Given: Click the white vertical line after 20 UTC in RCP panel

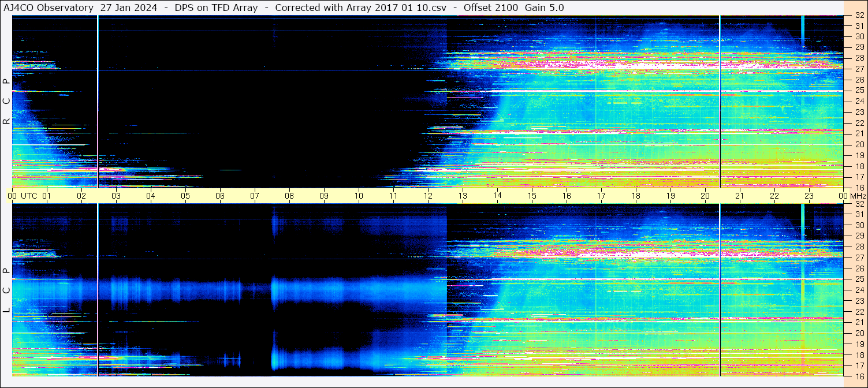Looking at the screenshot, I should tap(720, 101).
